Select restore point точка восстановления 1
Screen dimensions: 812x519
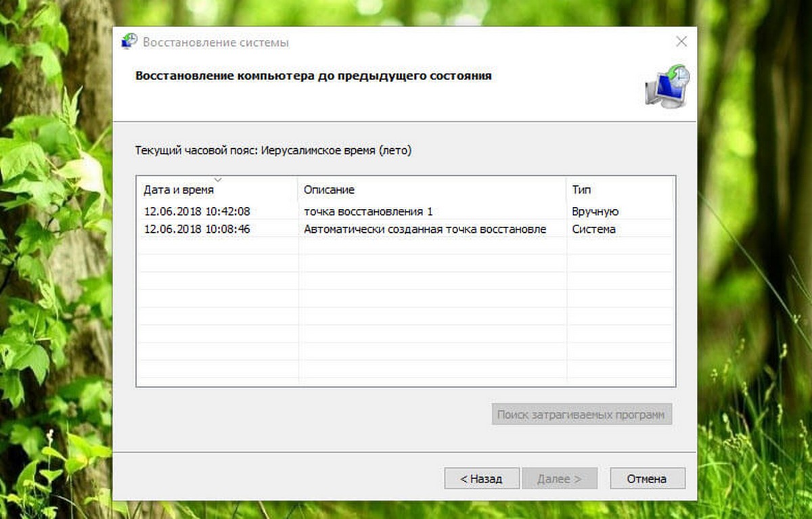coord(368,212)
